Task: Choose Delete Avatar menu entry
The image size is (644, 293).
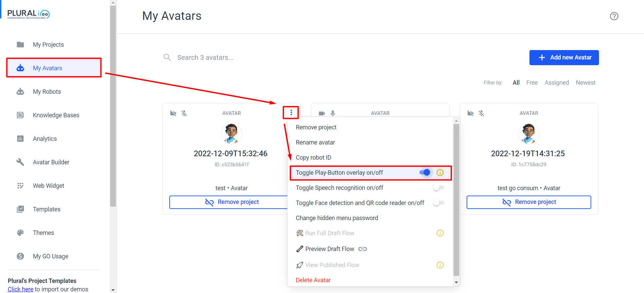Action: click(313, 280)
